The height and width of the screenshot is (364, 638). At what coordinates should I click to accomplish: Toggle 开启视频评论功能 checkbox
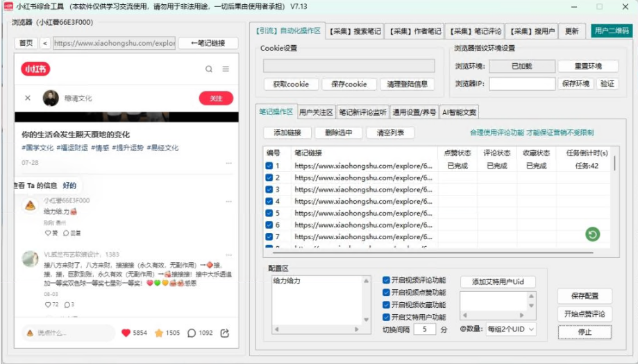[x=386, y=280]
